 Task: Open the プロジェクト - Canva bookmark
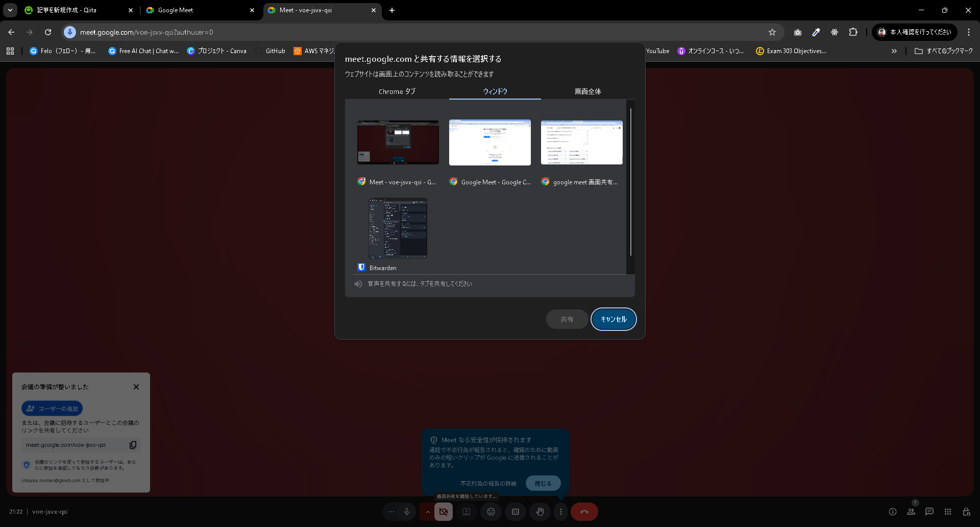pos(217,51)
